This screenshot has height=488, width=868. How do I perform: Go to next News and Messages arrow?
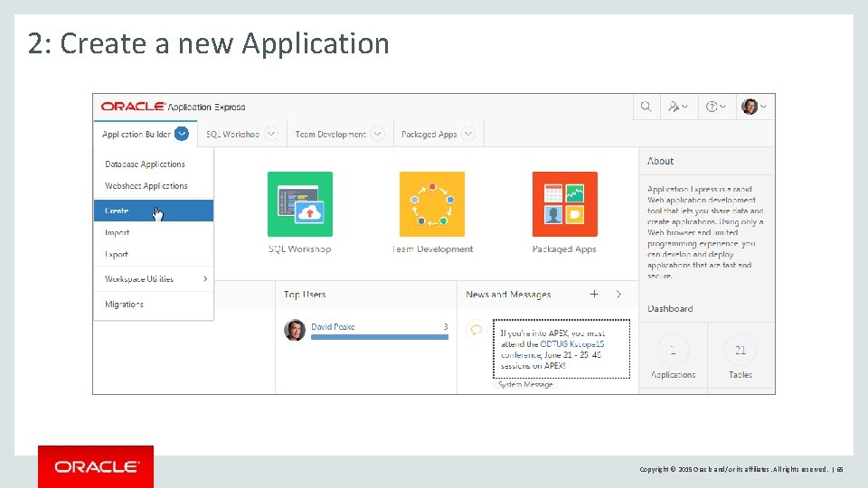[x=618, y=295]
